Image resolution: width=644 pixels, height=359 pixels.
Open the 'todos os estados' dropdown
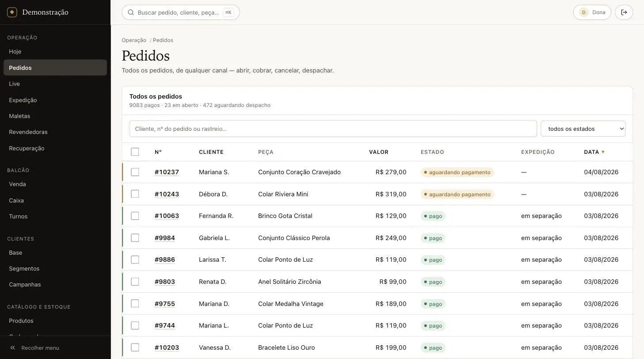click(x=583, y=129)
